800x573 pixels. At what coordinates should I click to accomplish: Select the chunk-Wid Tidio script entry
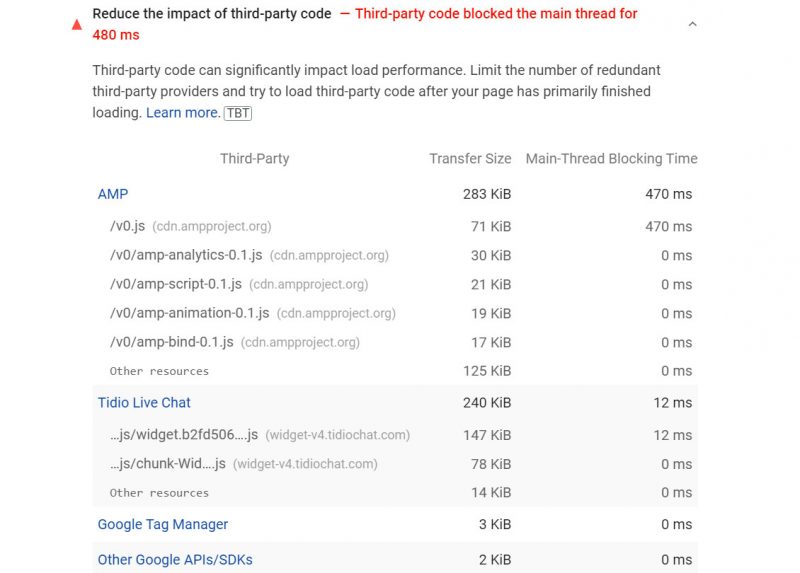[x=168, y=464]
